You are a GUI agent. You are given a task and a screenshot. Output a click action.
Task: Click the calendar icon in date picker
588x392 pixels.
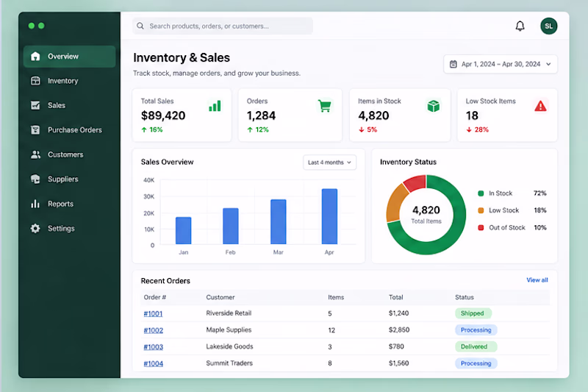[x=453, y=64]
